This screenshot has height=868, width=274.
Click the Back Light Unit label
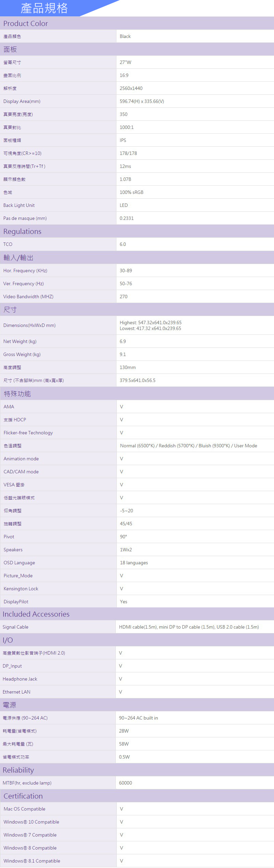pos(19,205)
